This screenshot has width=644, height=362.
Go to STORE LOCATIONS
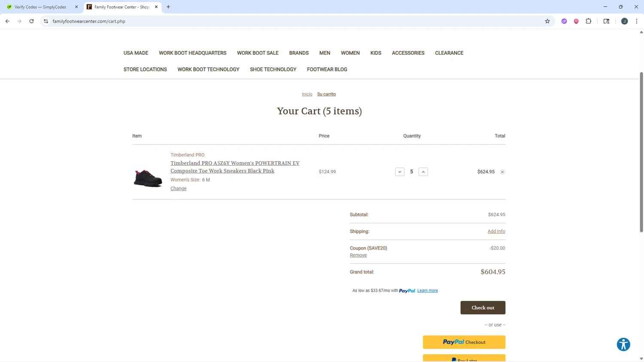click(145, 69)
